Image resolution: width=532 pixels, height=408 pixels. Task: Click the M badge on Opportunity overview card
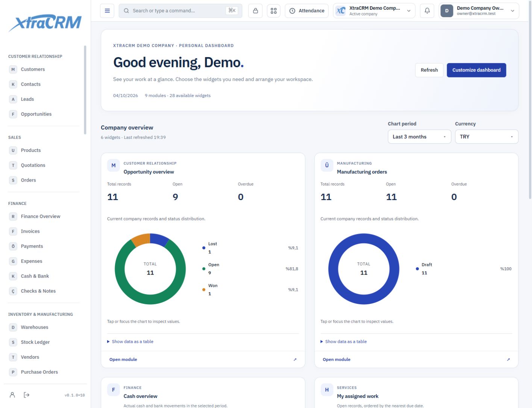(x=114, y=165)
